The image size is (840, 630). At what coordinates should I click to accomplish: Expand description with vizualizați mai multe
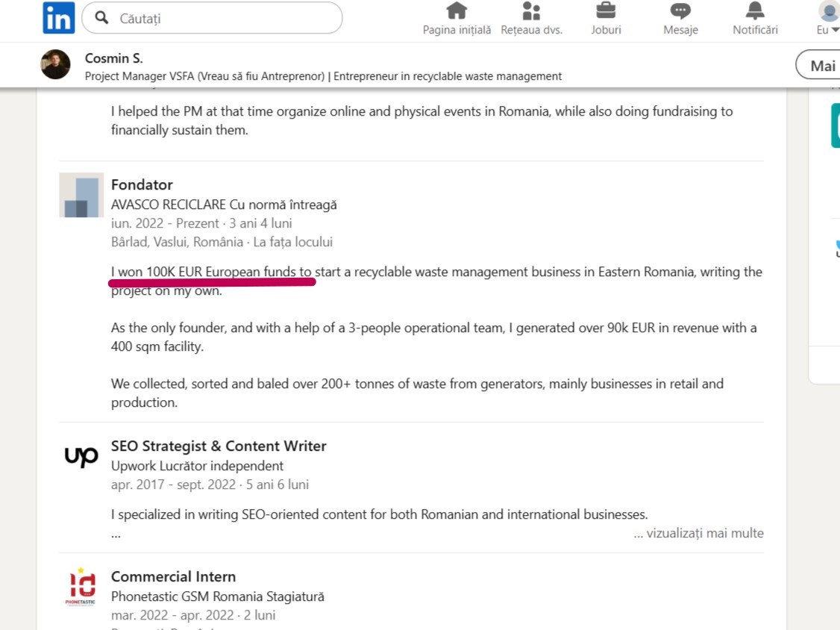pyautogui.click(x=698, y=533)
